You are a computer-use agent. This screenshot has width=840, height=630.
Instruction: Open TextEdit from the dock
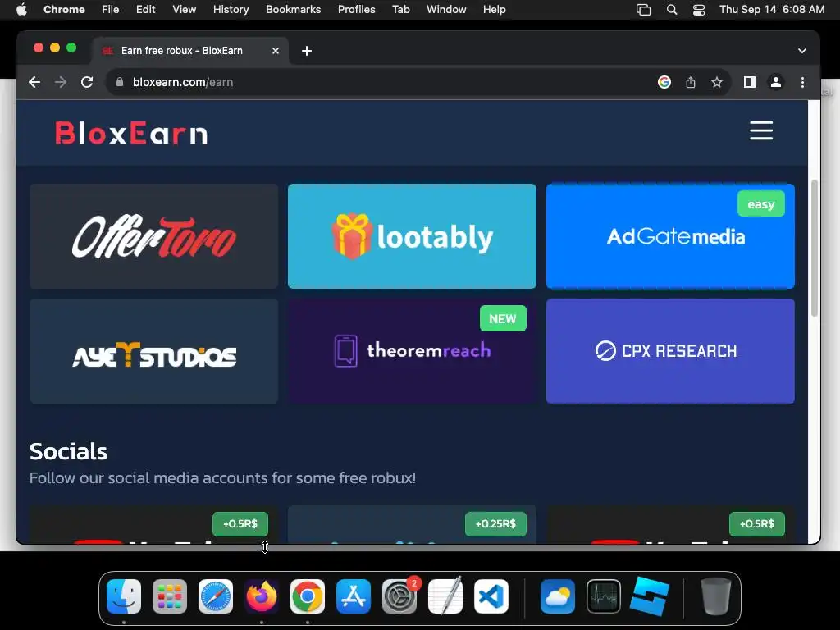coord(445,596)
